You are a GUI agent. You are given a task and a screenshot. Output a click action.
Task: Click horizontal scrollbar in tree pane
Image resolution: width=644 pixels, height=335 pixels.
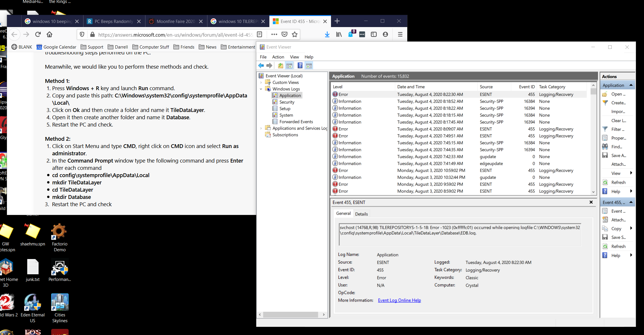coord(290,315)
